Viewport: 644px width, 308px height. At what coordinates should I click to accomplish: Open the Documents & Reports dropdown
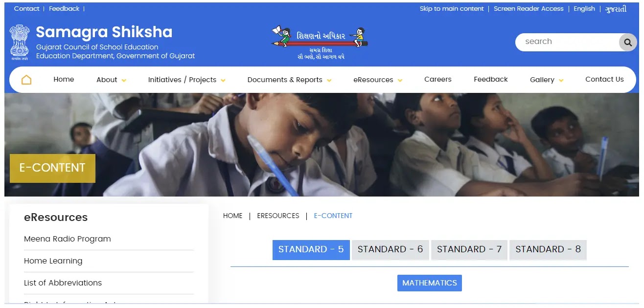[x=290, y=80]
